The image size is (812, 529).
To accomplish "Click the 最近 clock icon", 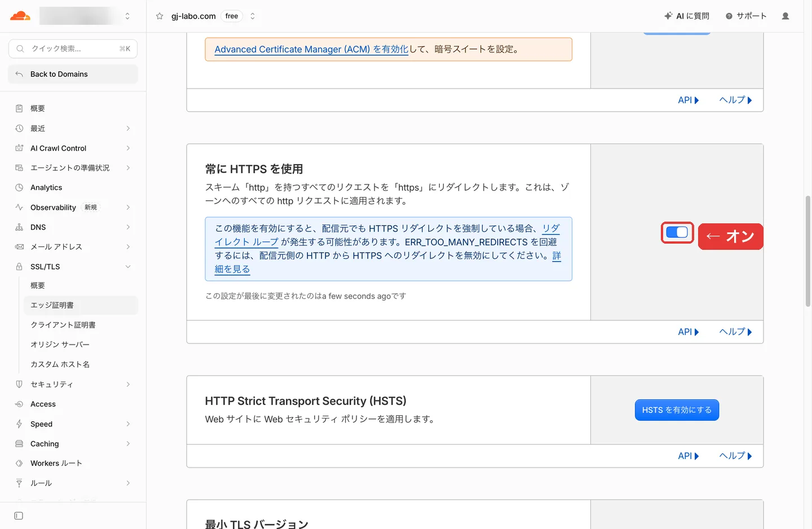I will (x=19, y=129).
